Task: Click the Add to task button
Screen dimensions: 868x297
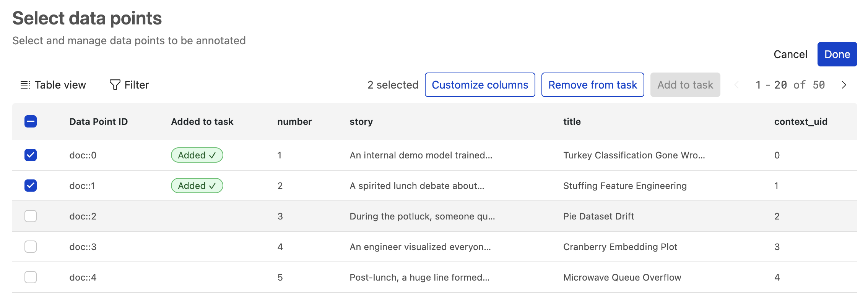Action: [685, 85]
